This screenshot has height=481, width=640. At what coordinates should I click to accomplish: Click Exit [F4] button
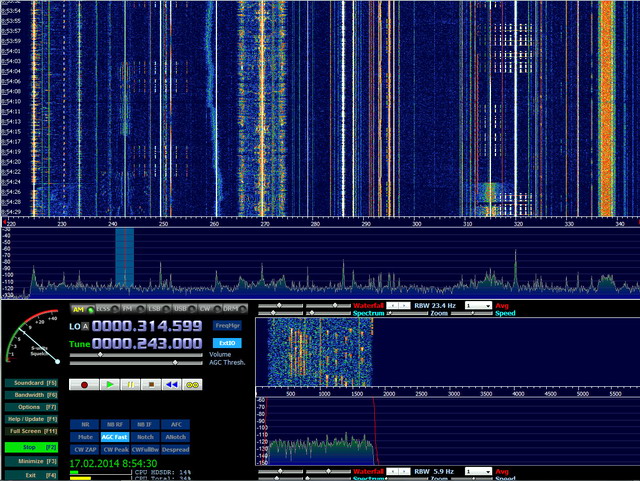(x=31, y=475)
